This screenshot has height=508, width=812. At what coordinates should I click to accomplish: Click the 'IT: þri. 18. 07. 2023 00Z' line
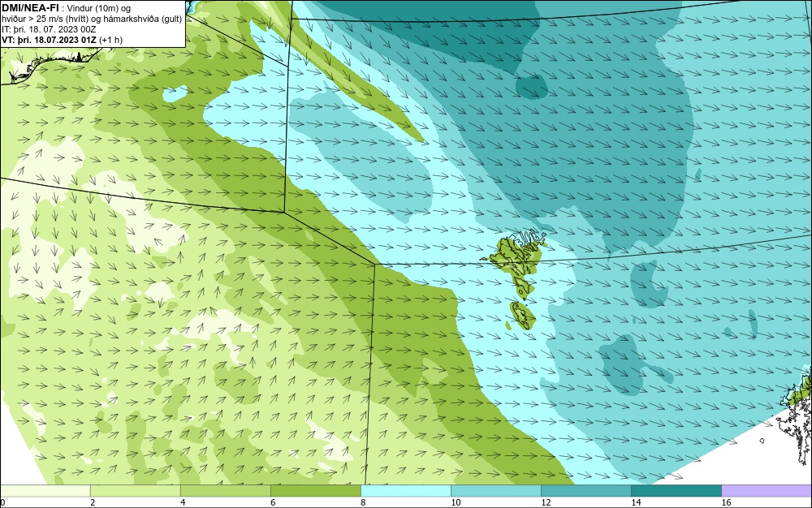(x=49, y=29)
